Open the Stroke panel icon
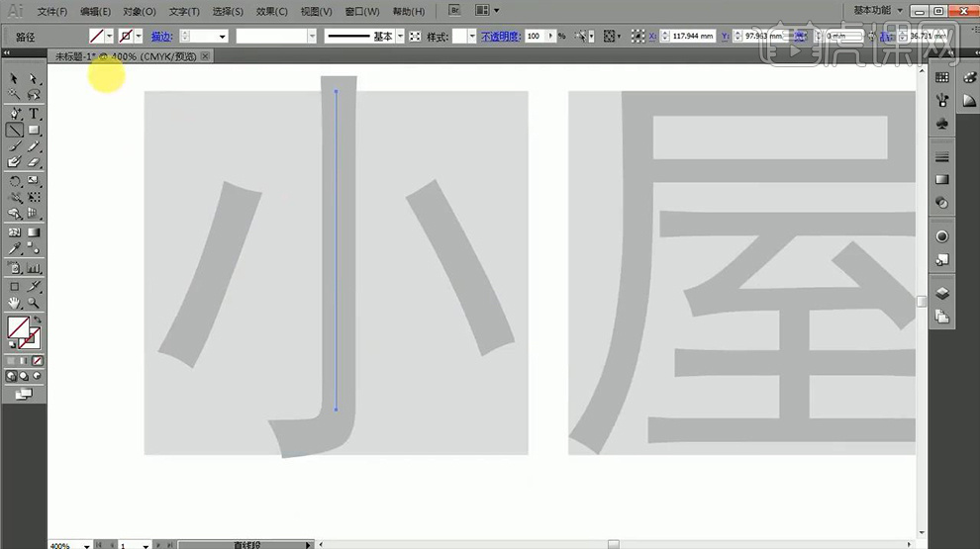Image resolution: width=980 pixels, height=549 pixels. (x=942, y=156)
